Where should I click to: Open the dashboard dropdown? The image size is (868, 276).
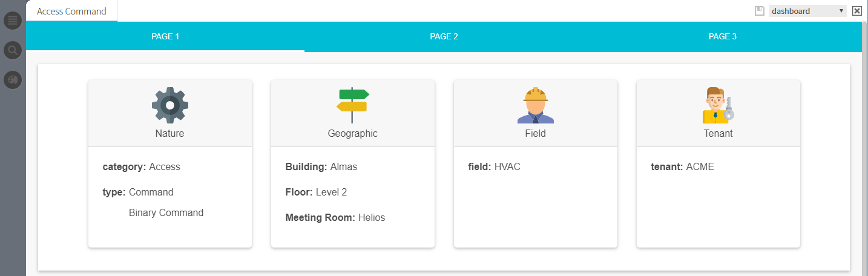point(807,11)
